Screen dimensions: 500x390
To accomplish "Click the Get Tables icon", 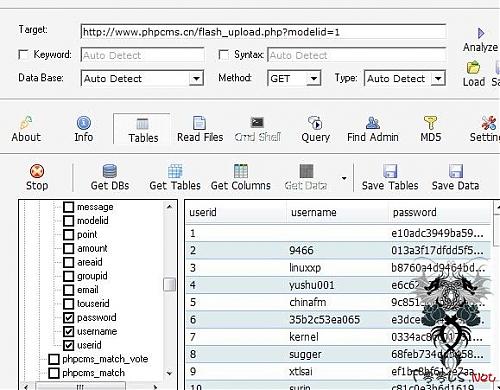I will [x=175, y=171].
